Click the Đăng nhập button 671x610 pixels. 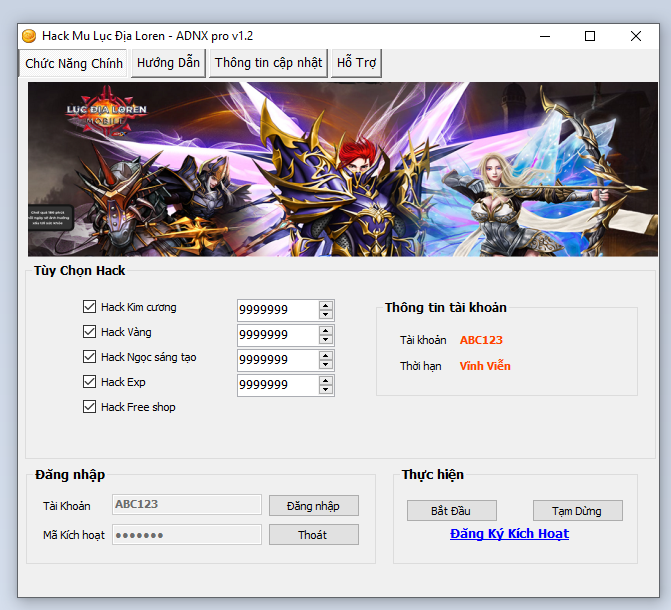pyautogui.click(x=313, y=506)
